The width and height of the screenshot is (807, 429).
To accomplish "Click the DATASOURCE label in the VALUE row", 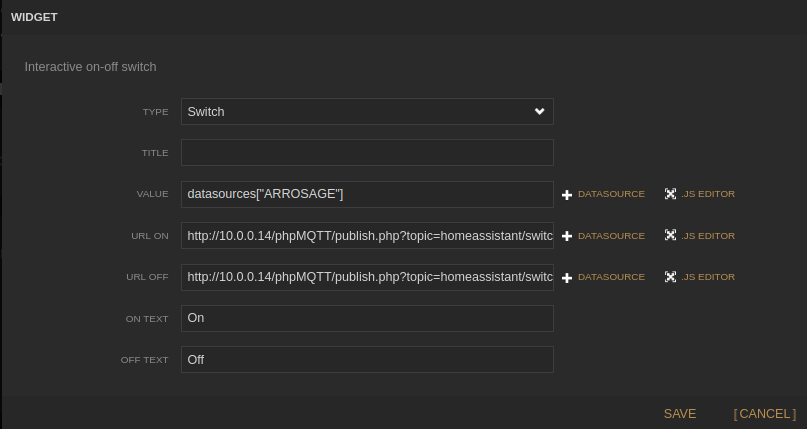I will pyautogui.click(x=611, y=194).
